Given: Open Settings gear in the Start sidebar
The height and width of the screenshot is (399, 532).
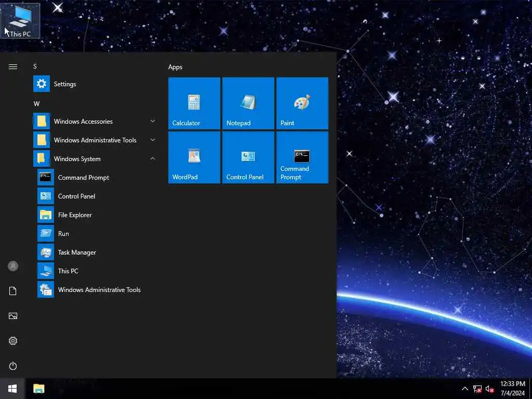Looking at the screenshot, I should [13, 341].
